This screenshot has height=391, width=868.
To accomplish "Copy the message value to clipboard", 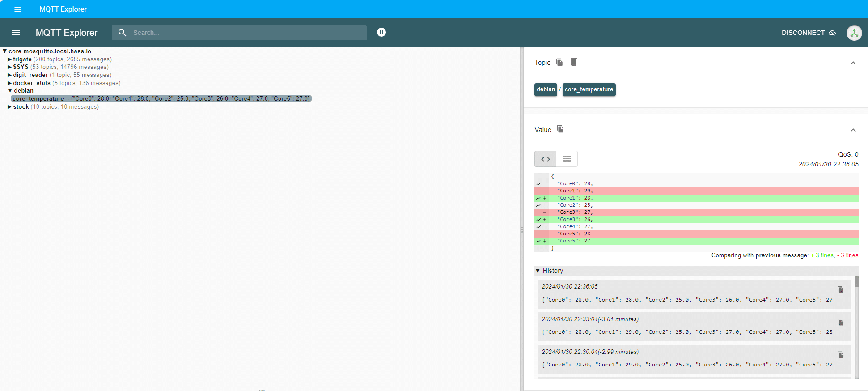I will (560, 129).
